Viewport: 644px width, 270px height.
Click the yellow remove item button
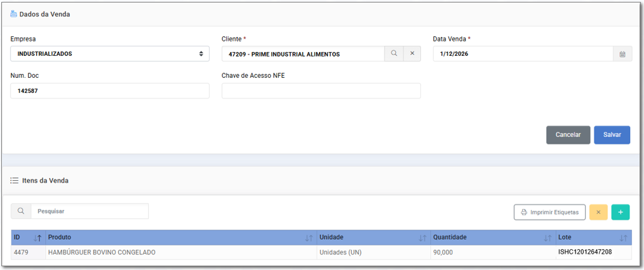point(598,212)
